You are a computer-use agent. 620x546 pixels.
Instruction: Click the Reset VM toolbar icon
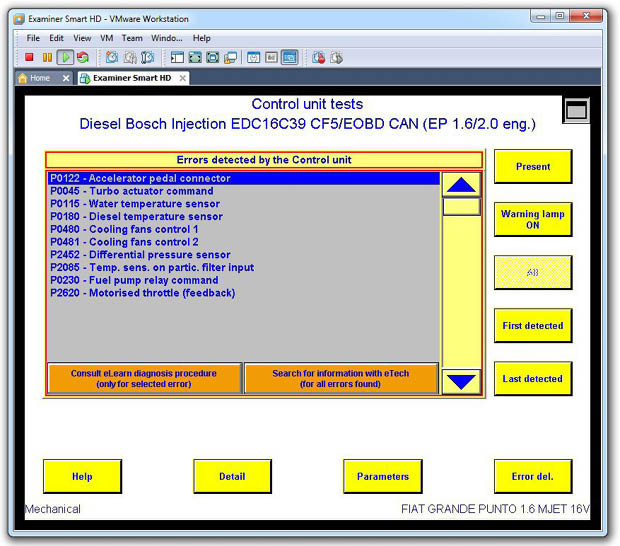coord(82,58)
